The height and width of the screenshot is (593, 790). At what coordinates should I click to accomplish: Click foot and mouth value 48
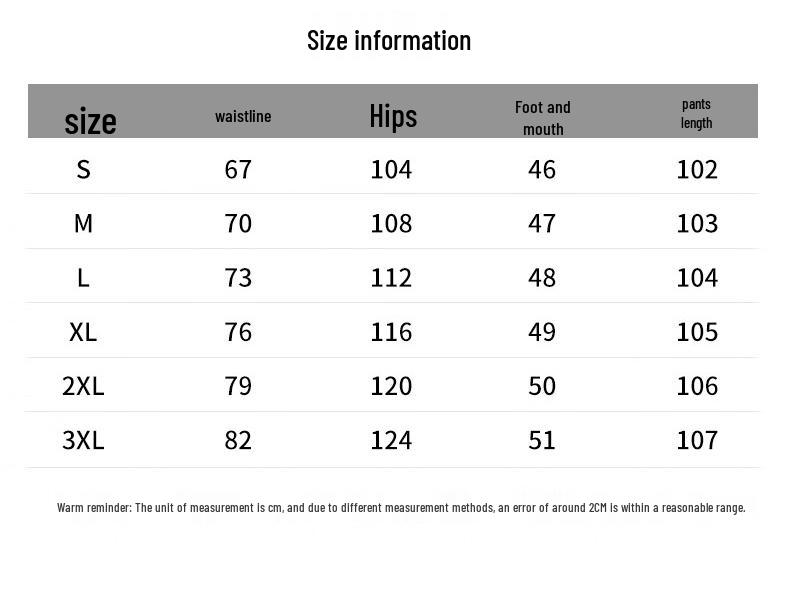tap(542, 277)
